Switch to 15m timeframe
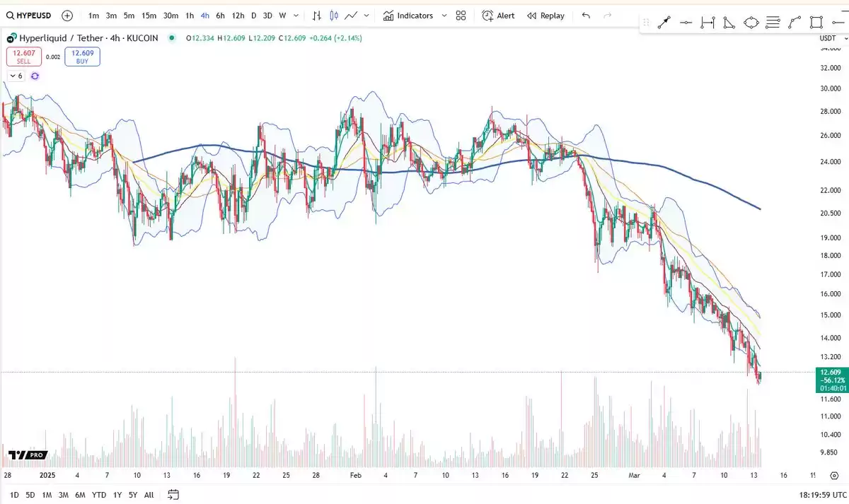This screenshot has width=849, height=504. (x=149, y=15)
